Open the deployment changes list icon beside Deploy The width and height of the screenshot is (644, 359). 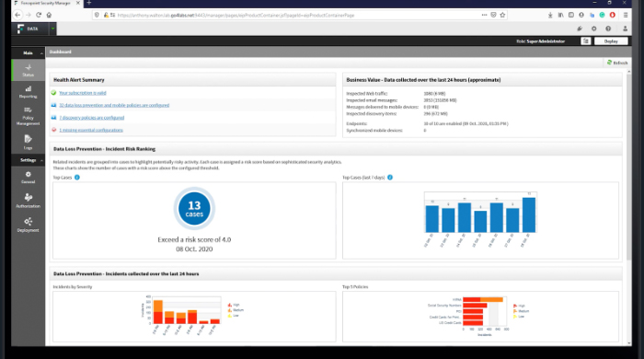tap(586, 41)
